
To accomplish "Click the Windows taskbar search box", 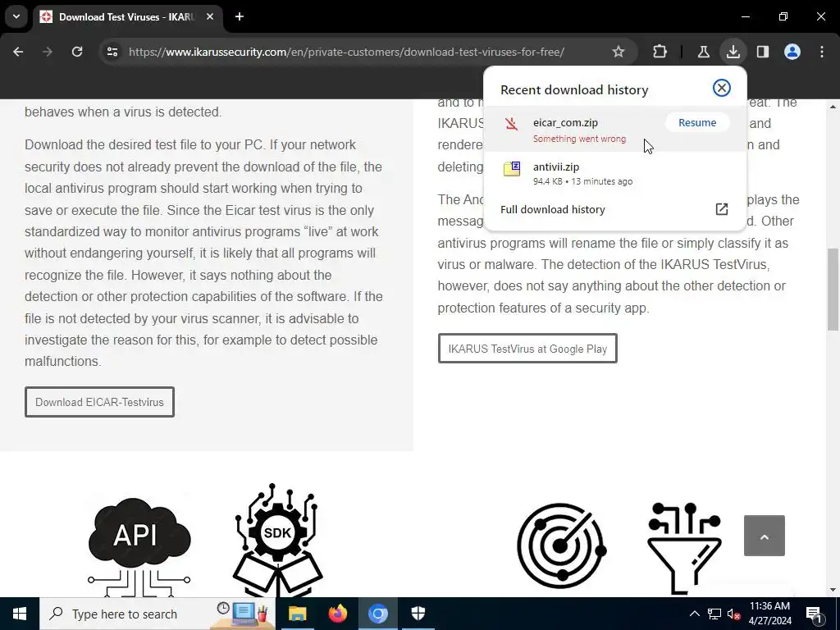I will pyautogui.click(x=157, y=614).
